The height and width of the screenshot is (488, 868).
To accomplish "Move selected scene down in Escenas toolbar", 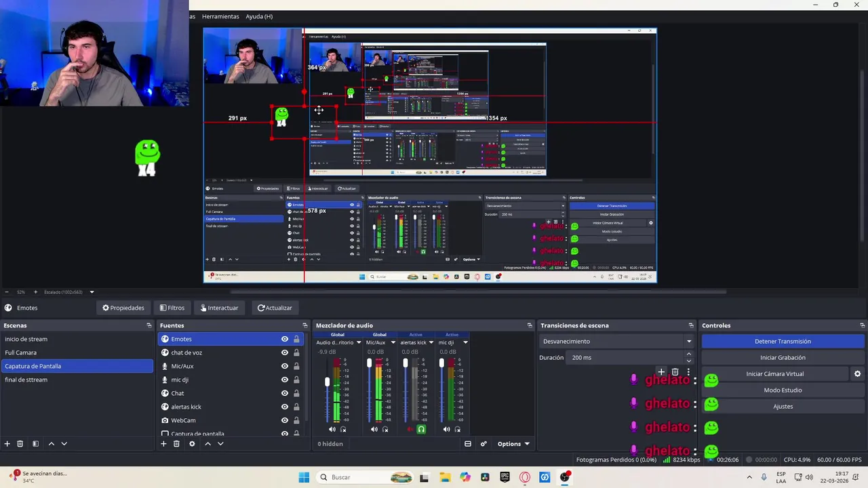I will point(64,444).
